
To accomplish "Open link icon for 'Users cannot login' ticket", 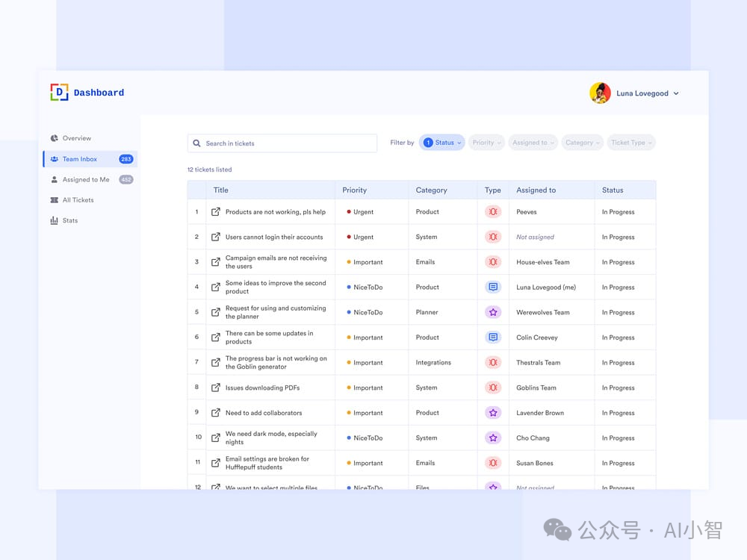I will (216, 237).
